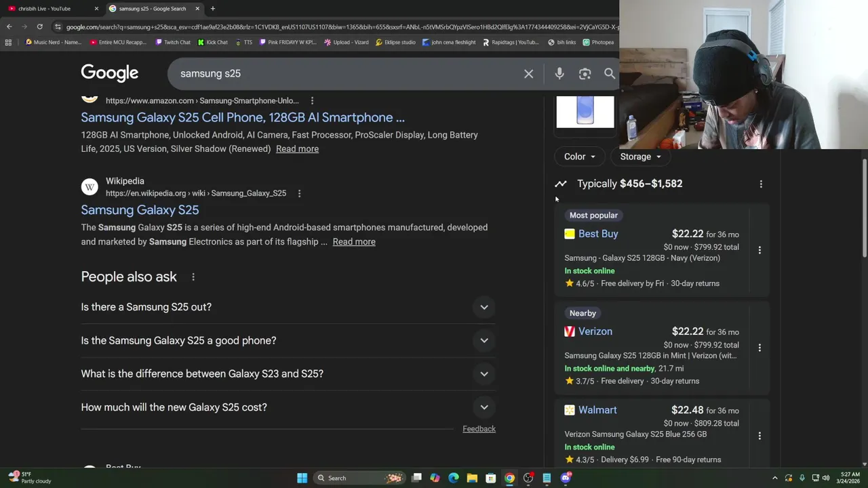868x488 pixels.
Task: Expand 'How much will the new Galaxy S25 cost?'
Action: 288,407
